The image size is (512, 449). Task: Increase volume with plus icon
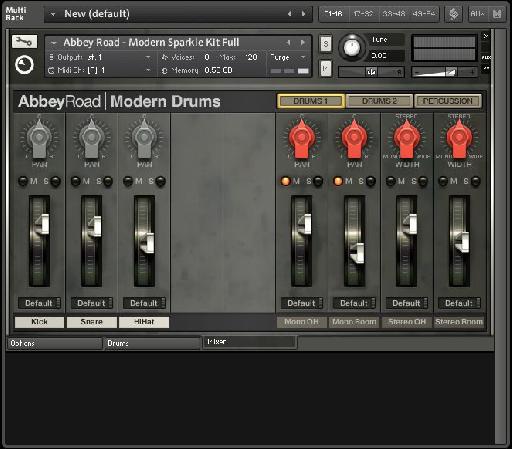point(472,72)
